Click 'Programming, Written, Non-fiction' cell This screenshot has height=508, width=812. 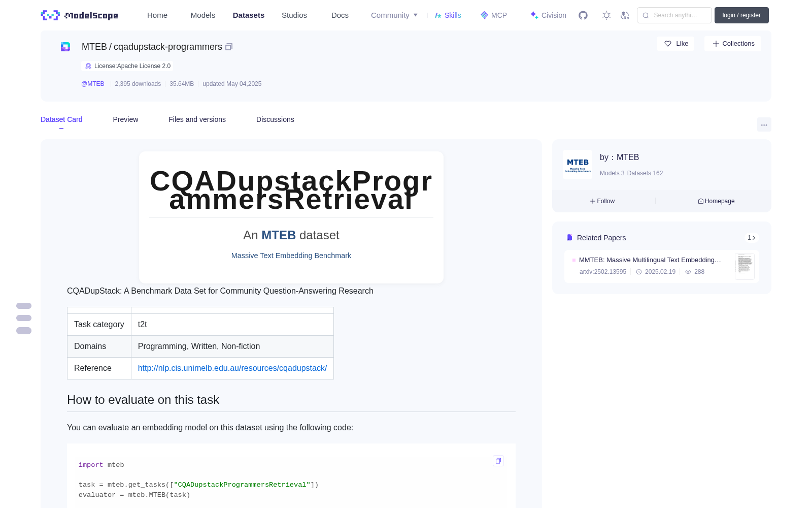[232, 346]
